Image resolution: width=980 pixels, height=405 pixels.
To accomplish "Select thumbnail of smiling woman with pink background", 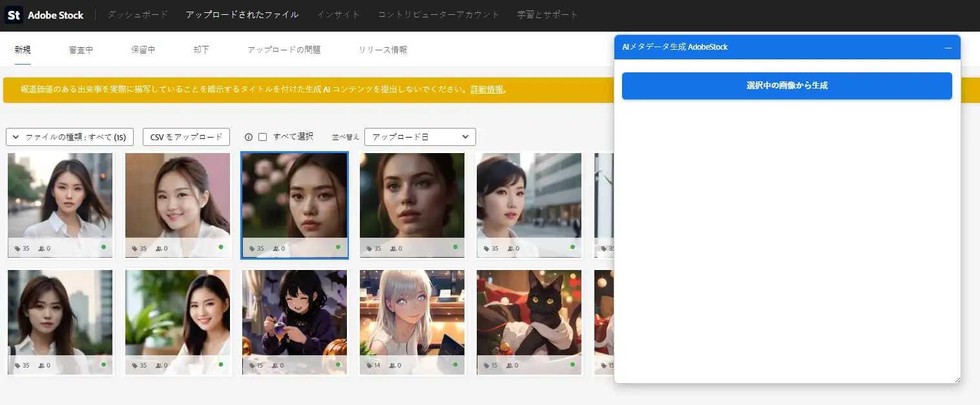I will pyautogui.click(x=178, y=205).
